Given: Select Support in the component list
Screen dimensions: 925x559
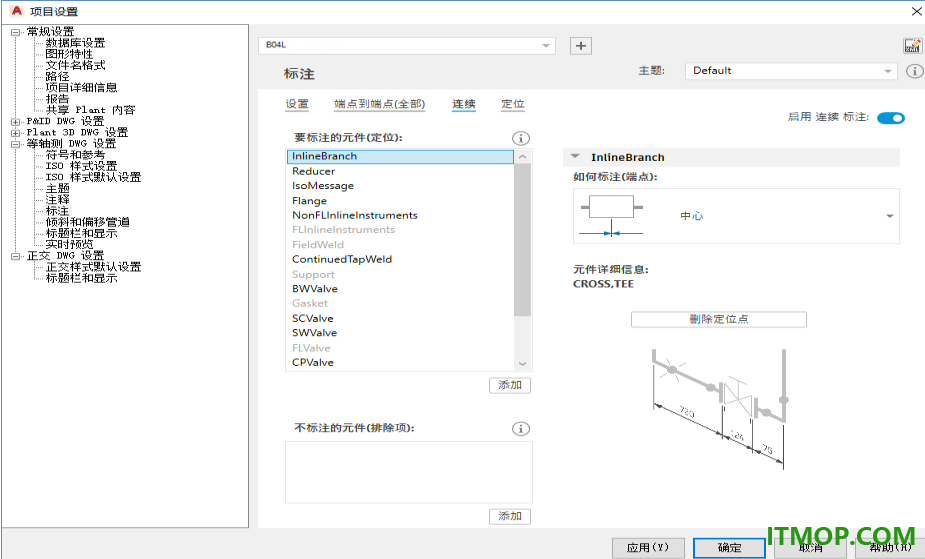Looking at the screenshot, I should [x=401, y=274].
